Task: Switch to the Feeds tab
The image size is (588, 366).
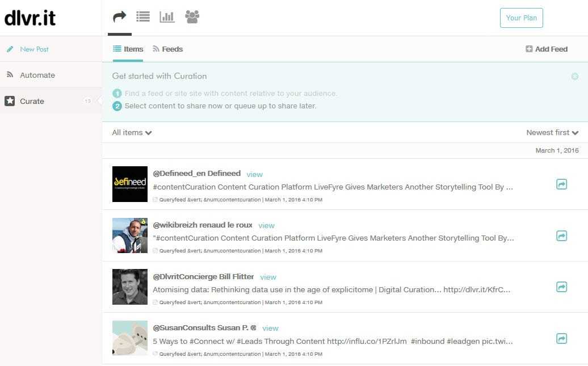Action: pos(167,49)
